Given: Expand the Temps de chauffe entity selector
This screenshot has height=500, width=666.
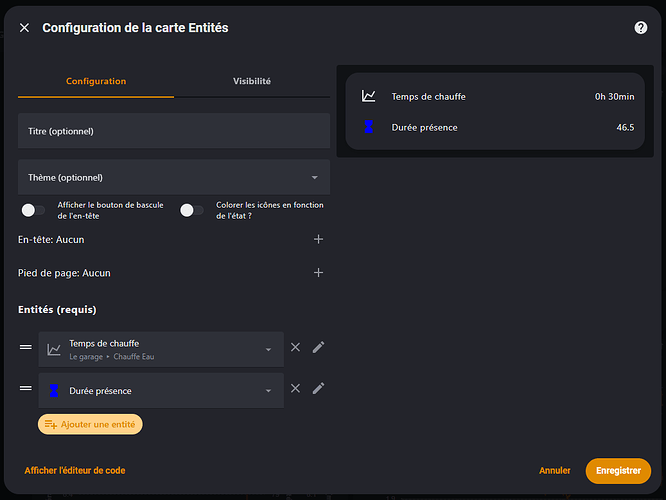Looking at the screenshot, I should pyautogui.click(x=268, y=349).
